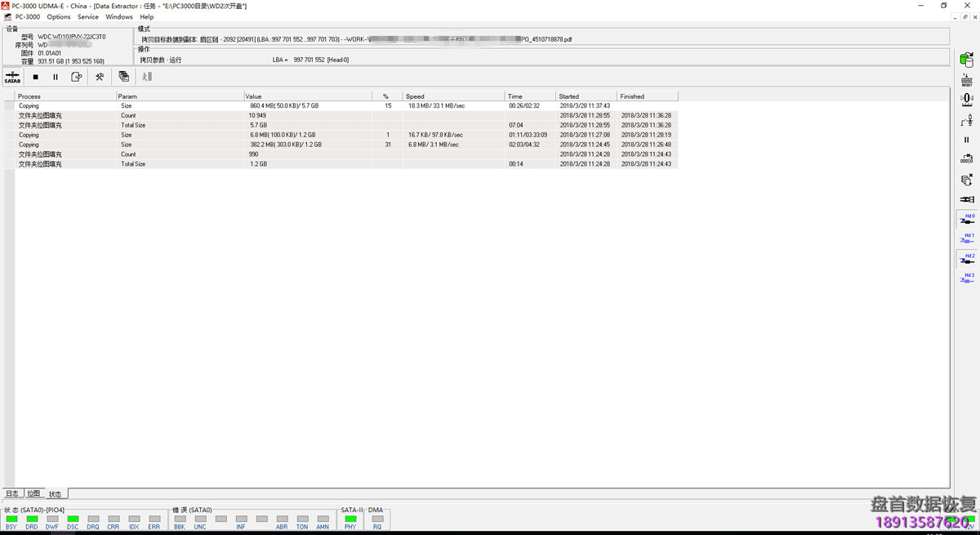Viewport: 980px width, 535px height.
Task: Open the Options menu
Action: click(59, 16)
